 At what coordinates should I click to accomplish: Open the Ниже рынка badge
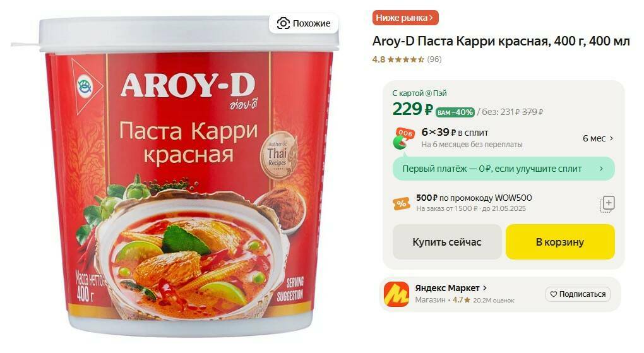coord(405,18)
